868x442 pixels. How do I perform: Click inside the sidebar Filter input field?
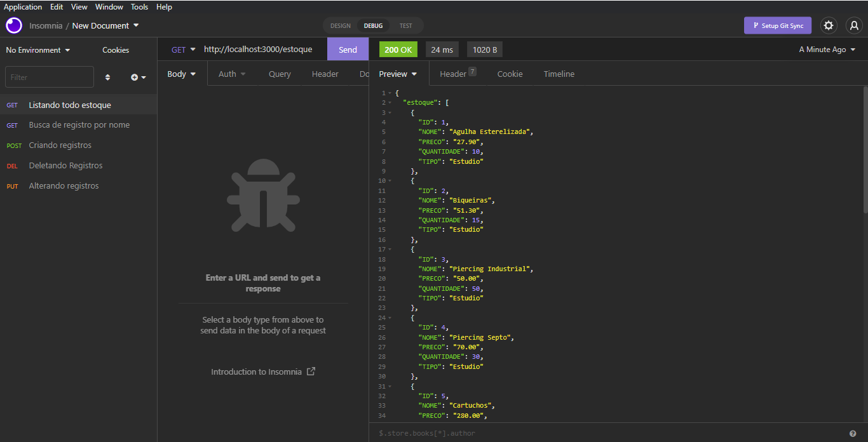(x=49, y=77)
